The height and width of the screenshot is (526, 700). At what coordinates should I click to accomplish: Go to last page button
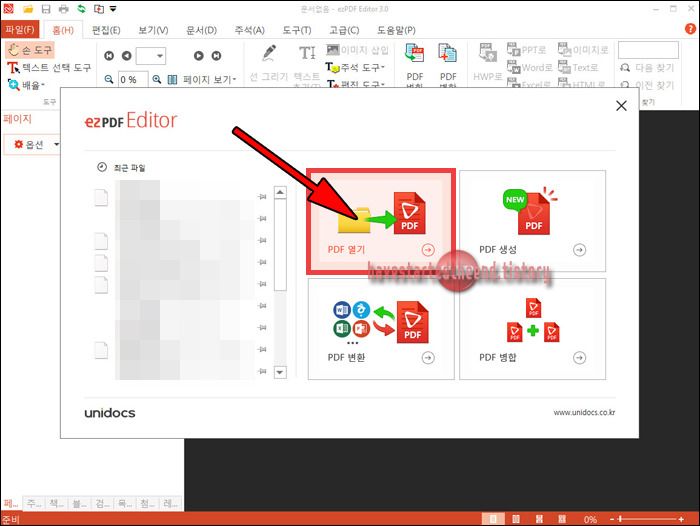(217, 56)
